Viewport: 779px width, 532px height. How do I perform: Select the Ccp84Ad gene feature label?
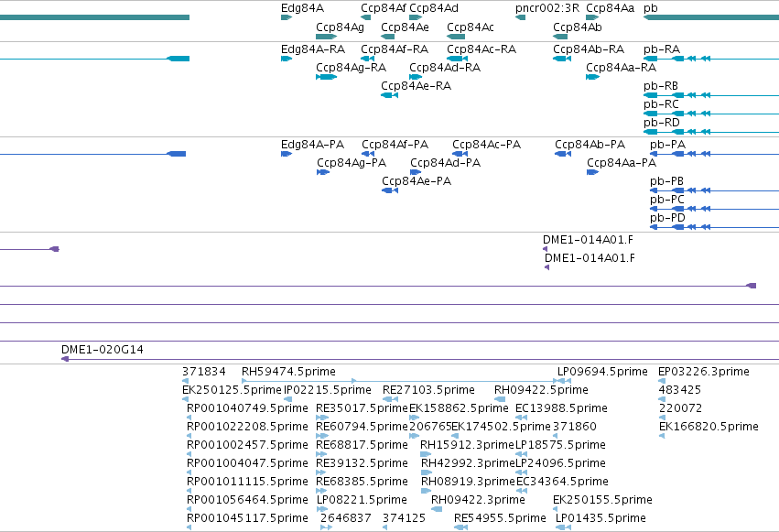point(434,8)
